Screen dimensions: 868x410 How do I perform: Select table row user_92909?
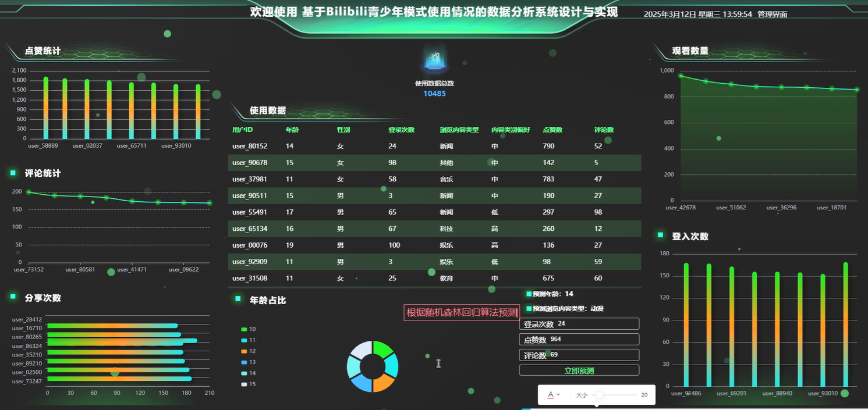click(434, 262)
